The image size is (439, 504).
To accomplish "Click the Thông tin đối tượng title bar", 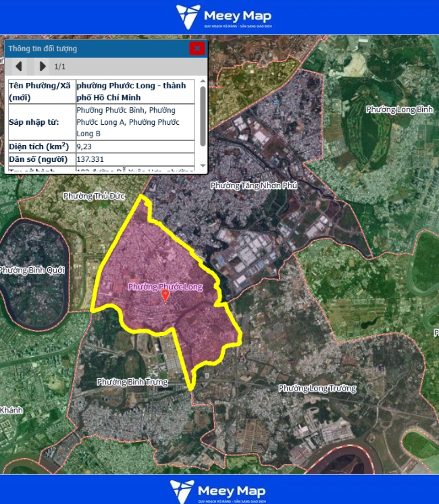I will point(95,49).
